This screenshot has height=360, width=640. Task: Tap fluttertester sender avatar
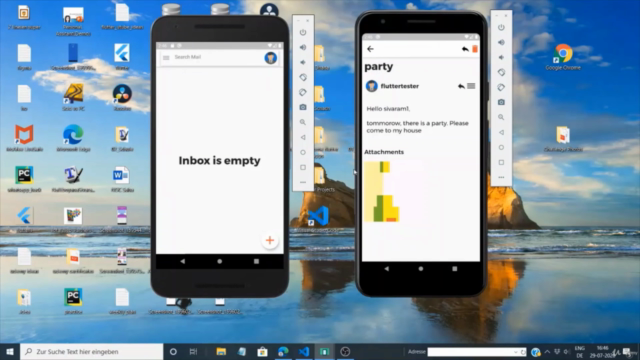[371, 86]
